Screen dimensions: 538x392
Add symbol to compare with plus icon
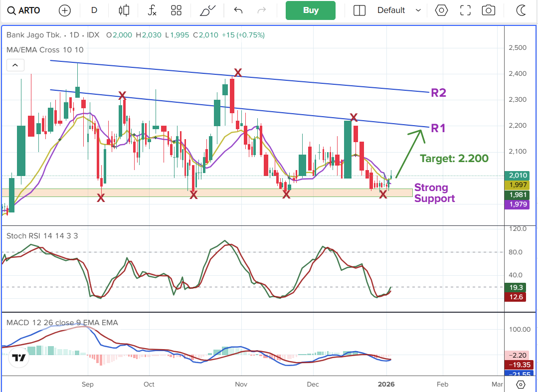[64, 10]
